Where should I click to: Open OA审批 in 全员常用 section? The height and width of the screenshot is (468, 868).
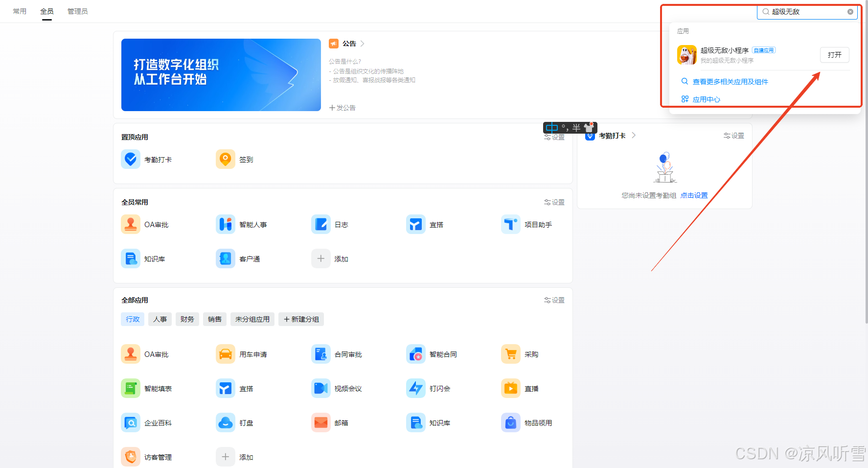coord(131,224)
